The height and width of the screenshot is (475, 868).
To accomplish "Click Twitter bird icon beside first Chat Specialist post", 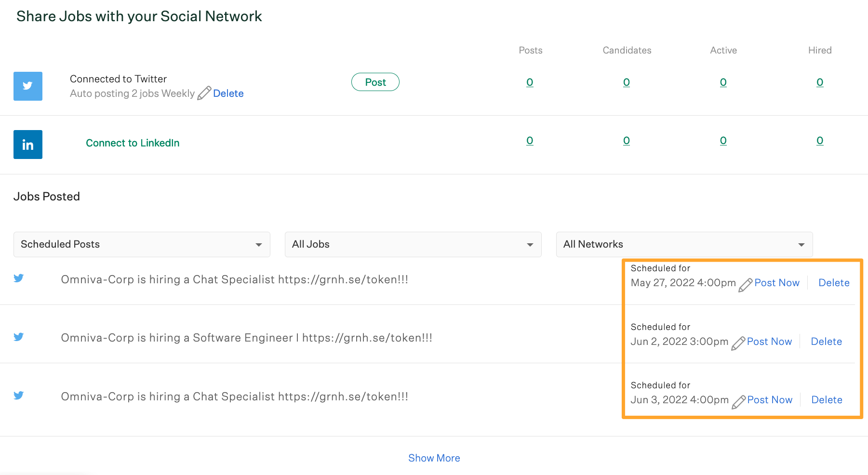I will [x=19, y=278].
